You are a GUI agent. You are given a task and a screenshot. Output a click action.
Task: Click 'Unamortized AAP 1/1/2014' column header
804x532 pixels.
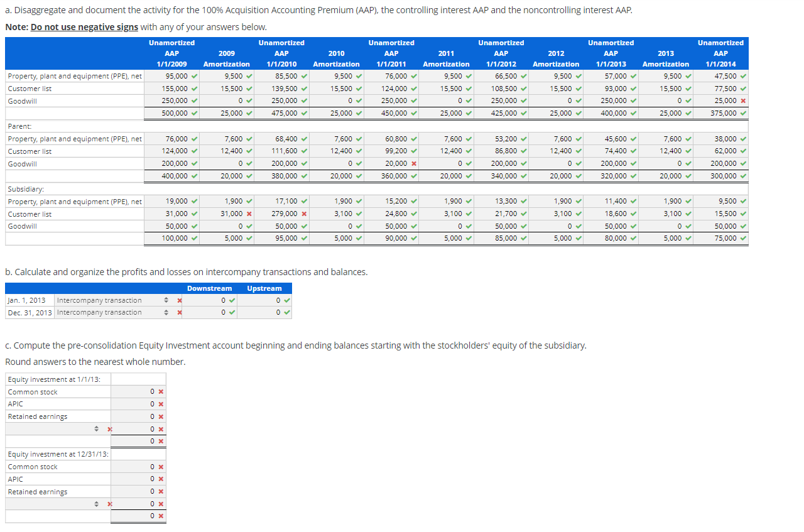(x=720, y=53)
